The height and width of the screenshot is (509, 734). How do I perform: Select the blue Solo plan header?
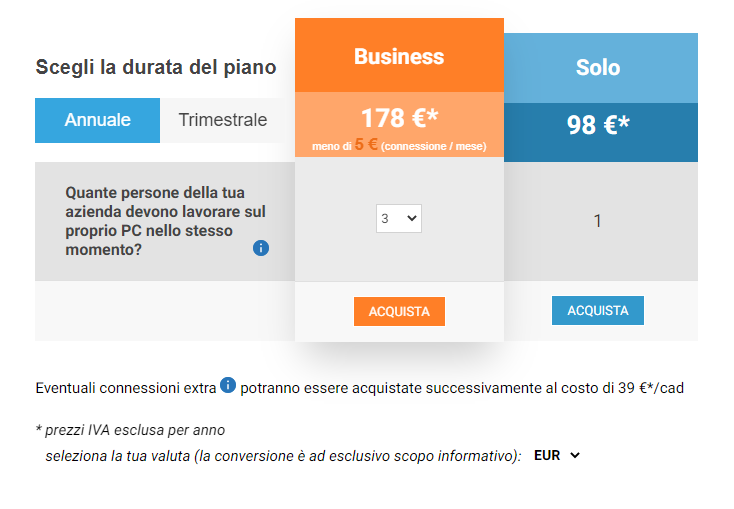point(601,68)
